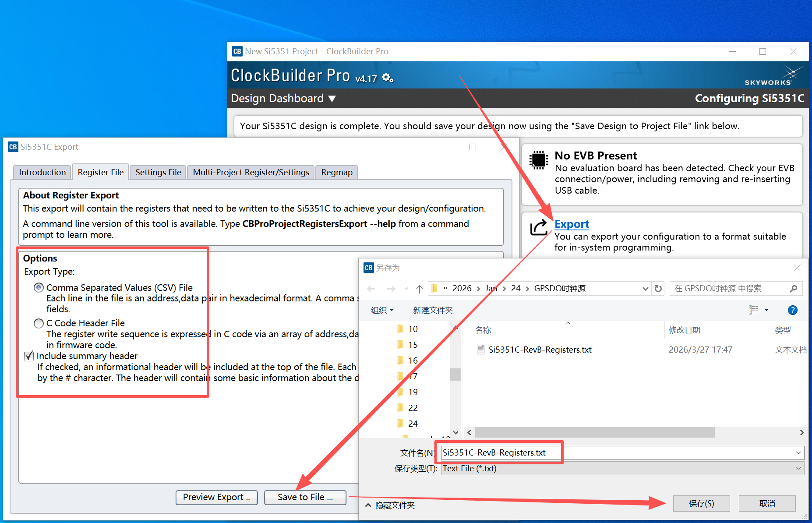The image size is (812, 523).
Task: Click the Export link
Action: [572, 224]
